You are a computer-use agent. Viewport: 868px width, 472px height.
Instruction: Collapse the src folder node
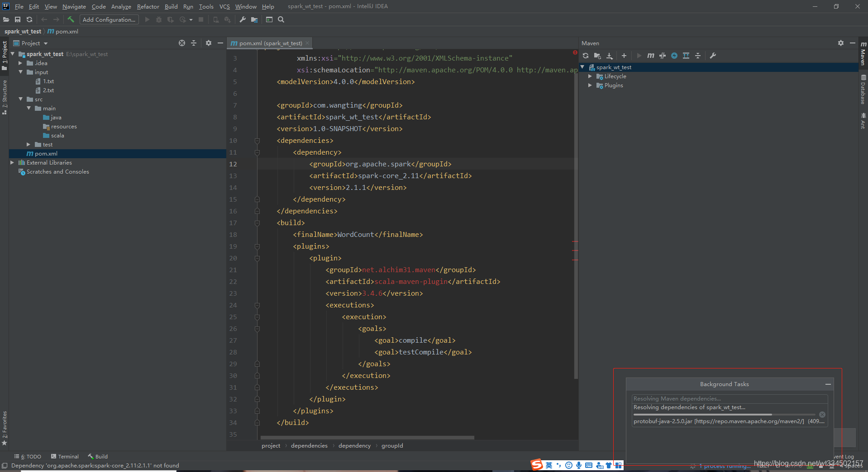click(20, 99)
